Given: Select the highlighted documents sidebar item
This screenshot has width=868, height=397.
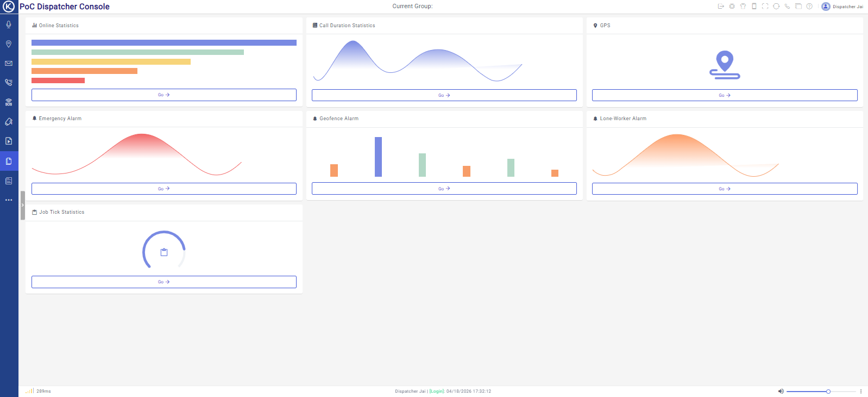Looking at the screenshot, I should [9, 161].
